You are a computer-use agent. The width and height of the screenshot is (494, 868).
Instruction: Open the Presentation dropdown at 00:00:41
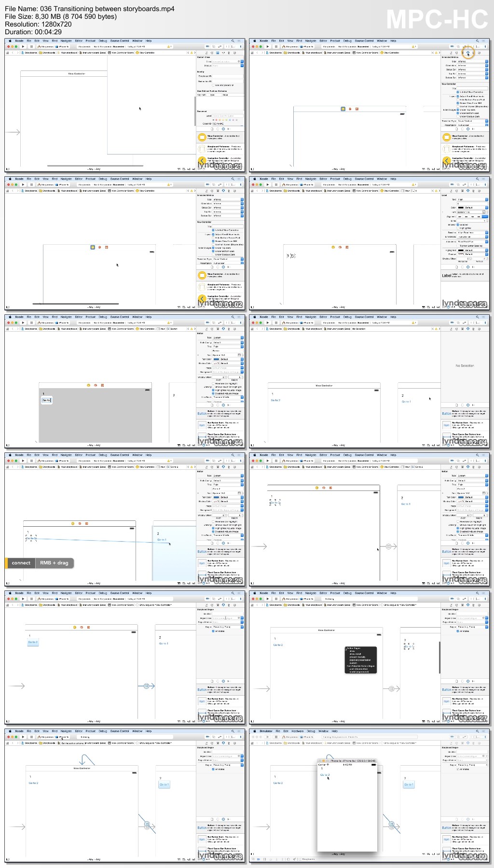tap(473, 125)
